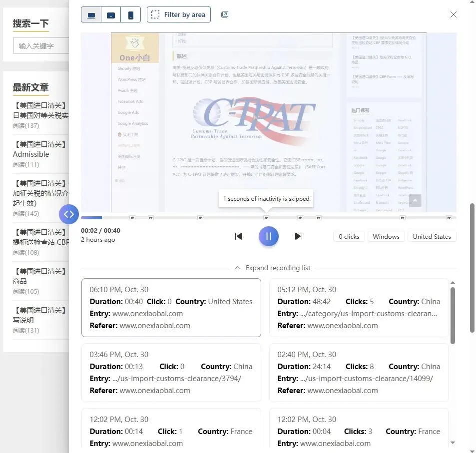Click the skip marker beneath the inactivity tooltip
Viewport: 476px width, 453px height.
pos(266,218)
